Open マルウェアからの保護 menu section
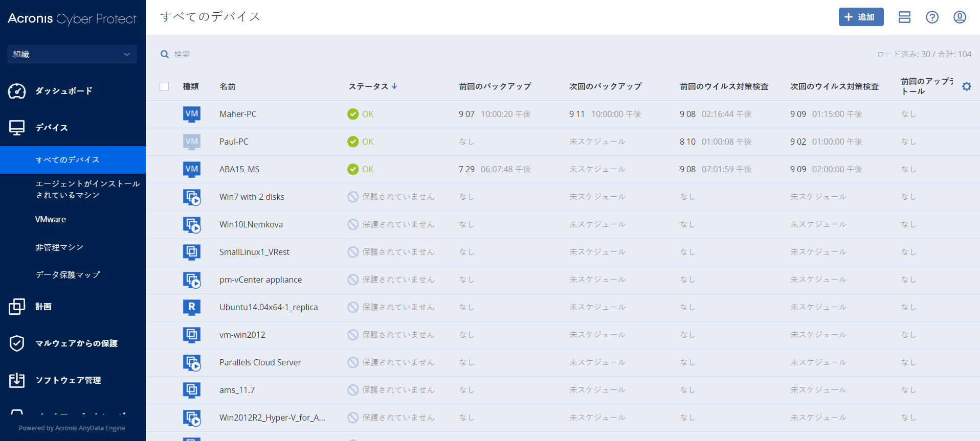The height and width of the screenshot is (441, 980). pyautogui.click(x=76, y=343)
